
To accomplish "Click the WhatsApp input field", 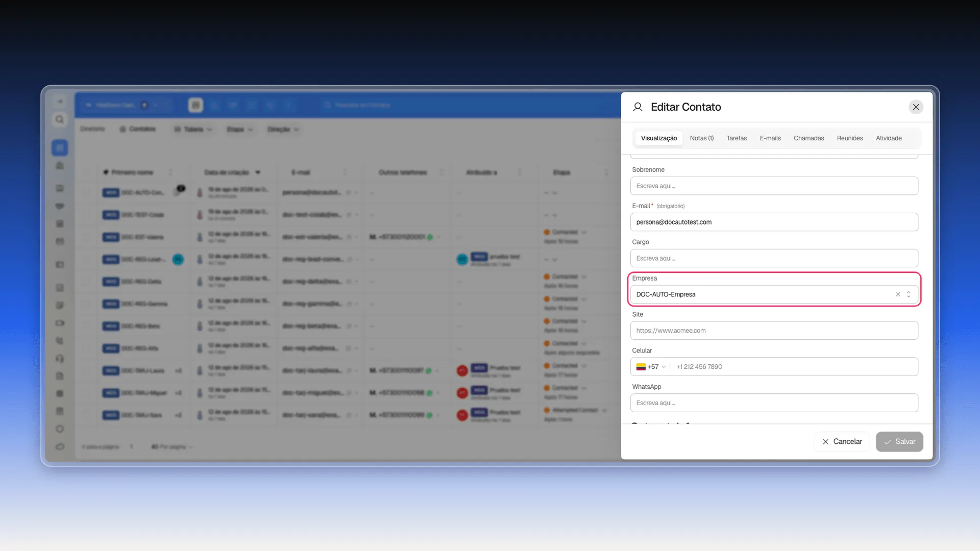I will tap(774, 403).
